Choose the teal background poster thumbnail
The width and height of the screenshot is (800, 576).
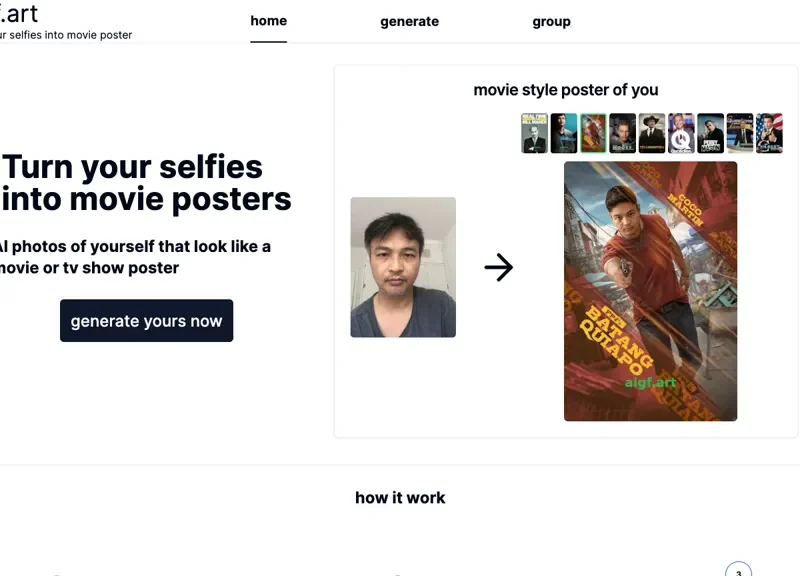[x=564, y=133]
